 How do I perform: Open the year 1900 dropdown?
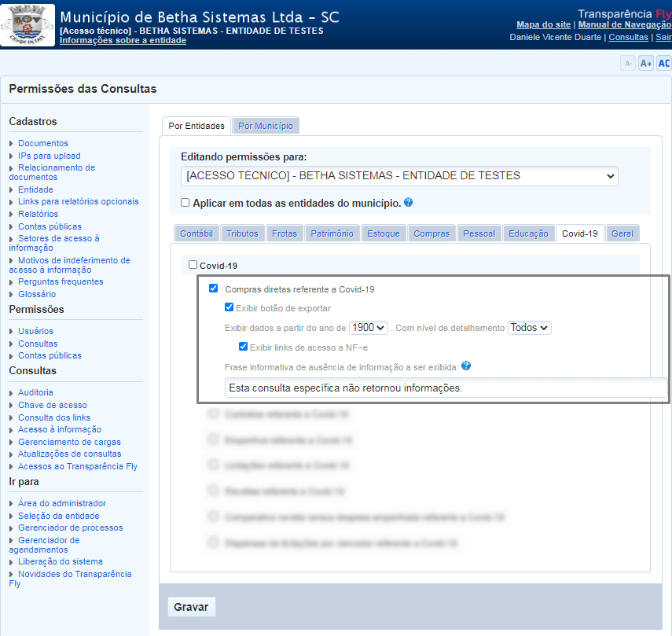(369, 328)
